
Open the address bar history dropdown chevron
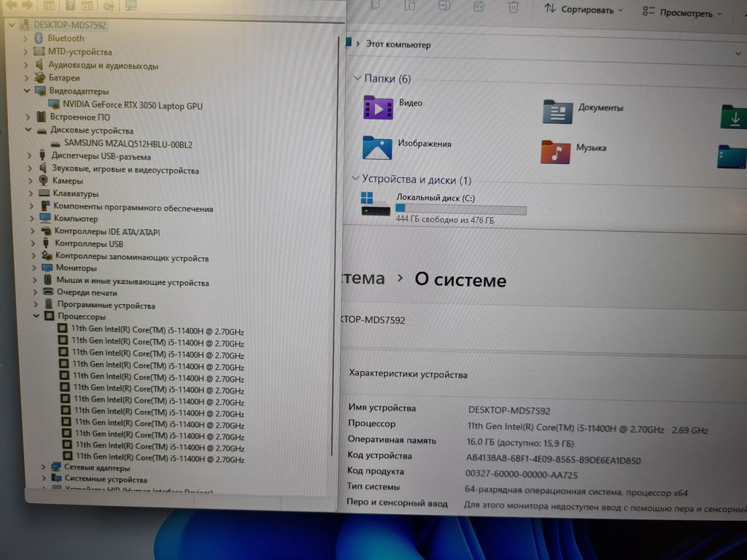[x=738, y=53]
